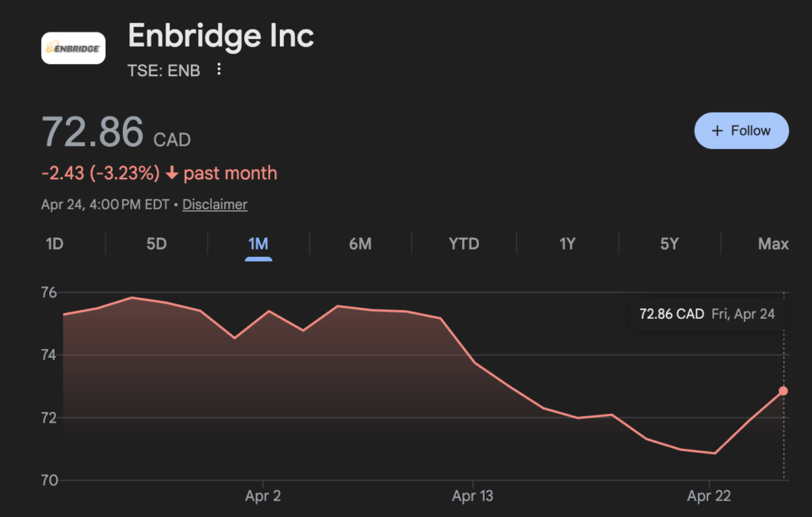Image resolution: width=812 pixels, height=517 pixels.
Task: Click the Apr 2 date label on axis
Action: [x=262, y=496]
